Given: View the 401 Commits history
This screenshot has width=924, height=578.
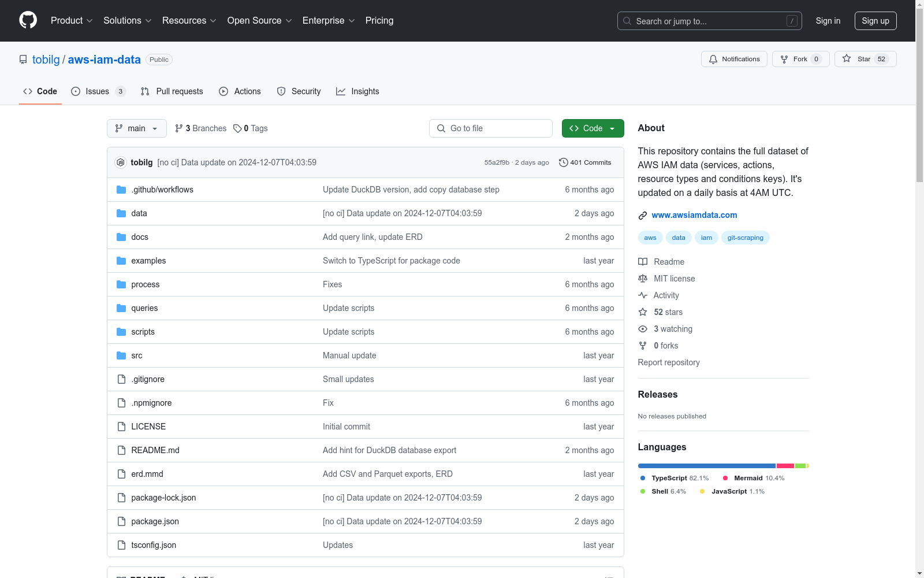Looking at the screenshot, I should click(x=585, y=162).
